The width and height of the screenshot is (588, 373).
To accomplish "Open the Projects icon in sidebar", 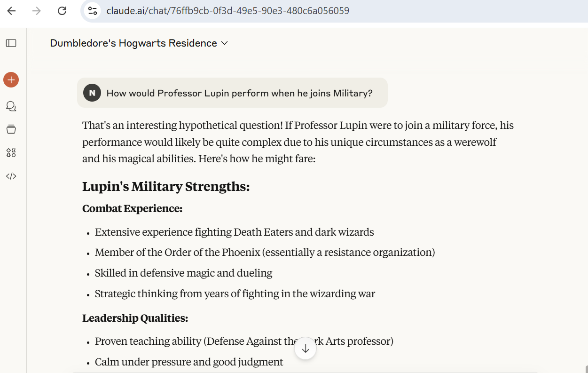I will tap(11, 129).
